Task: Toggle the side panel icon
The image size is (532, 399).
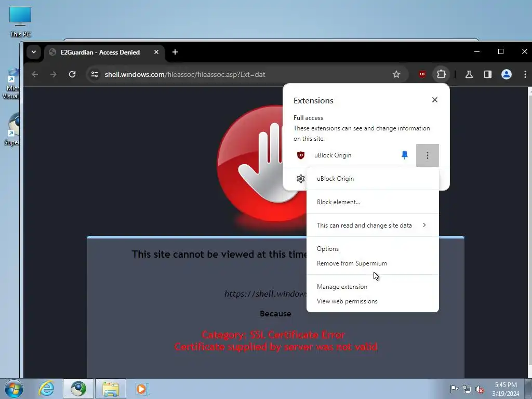Action: click(x=487, y=74)
